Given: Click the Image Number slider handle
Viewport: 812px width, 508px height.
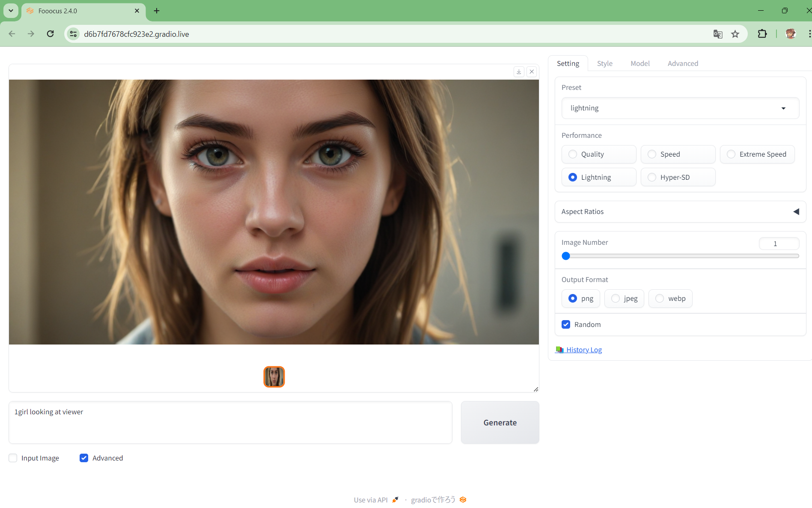Looking at the screenshot, I should pyautogui.click(x=566, y=256).
